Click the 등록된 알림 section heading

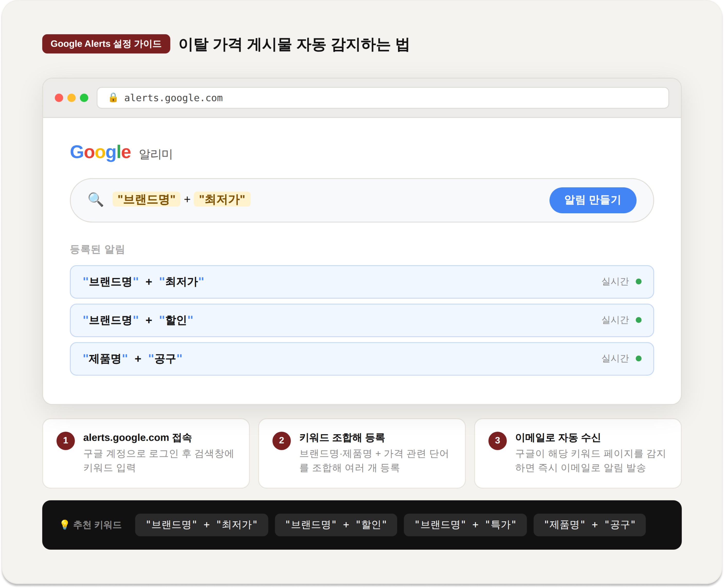click(x=97, y=250)
